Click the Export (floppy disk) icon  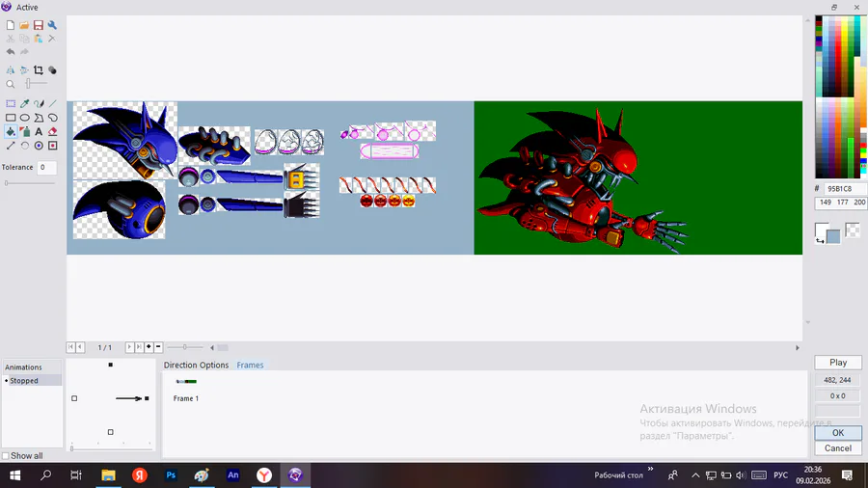pyautogui.click(x=39, y=25)
